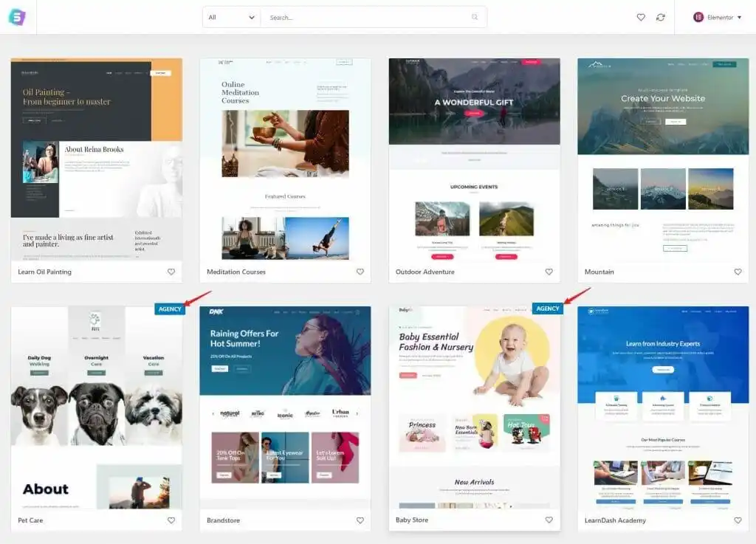Open the favorites heart icon in header
Viewport: 756px width, 544px height.
coord(641,17)
